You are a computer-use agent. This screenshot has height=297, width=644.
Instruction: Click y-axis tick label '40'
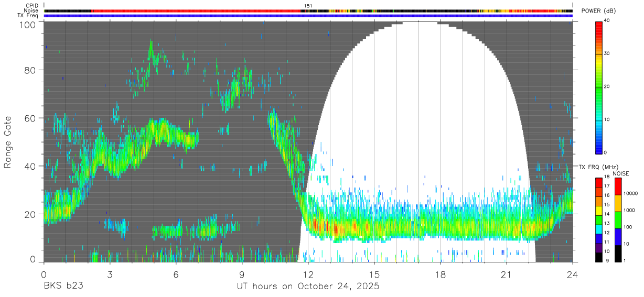[31, 166]
